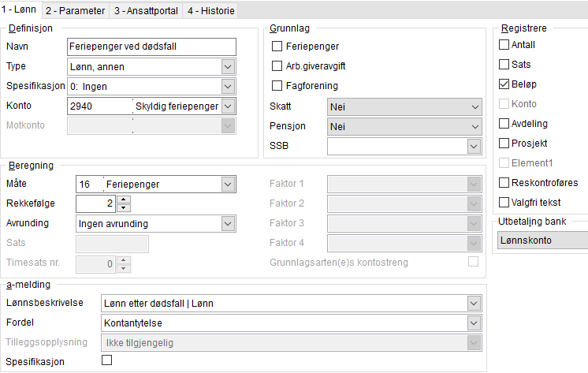The height and width of the screenshot is (373, 588).
Task: Expand the Måte Feriepenger dropdown
Action: (x=228, y=185)
